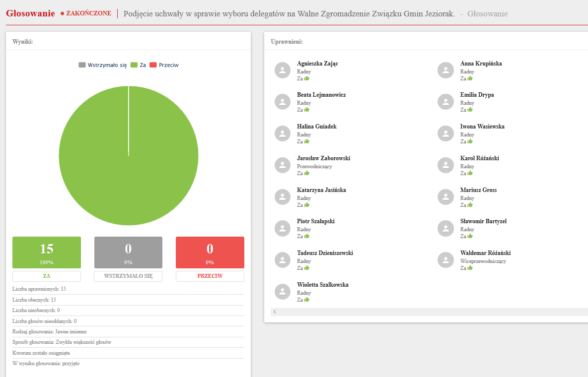Click the ZA label button
This screenshot has height=377, width=588.
(x=47, y=276)
